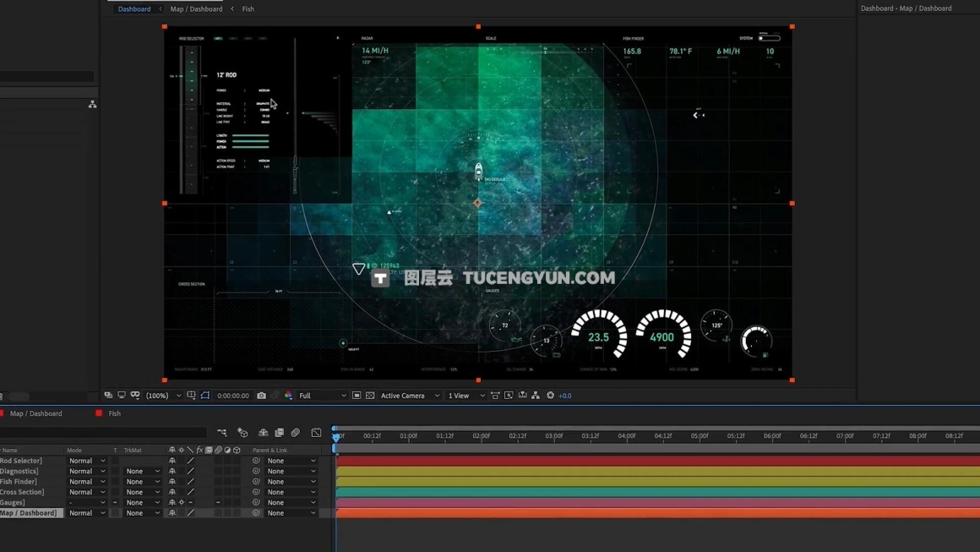Enable Draft 3D in the timeline

pyautogui.click(x=242, y=433)
